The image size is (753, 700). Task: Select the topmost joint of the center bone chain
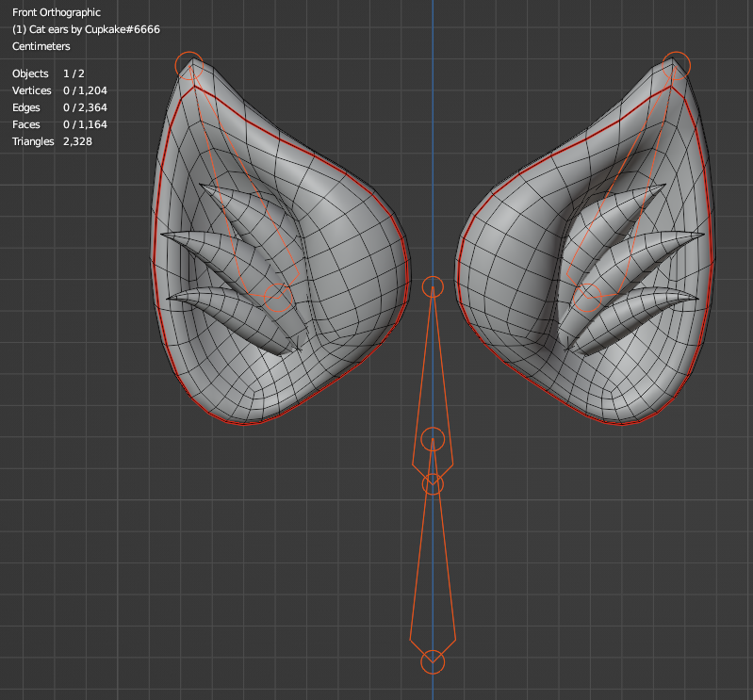pos(433,287)
